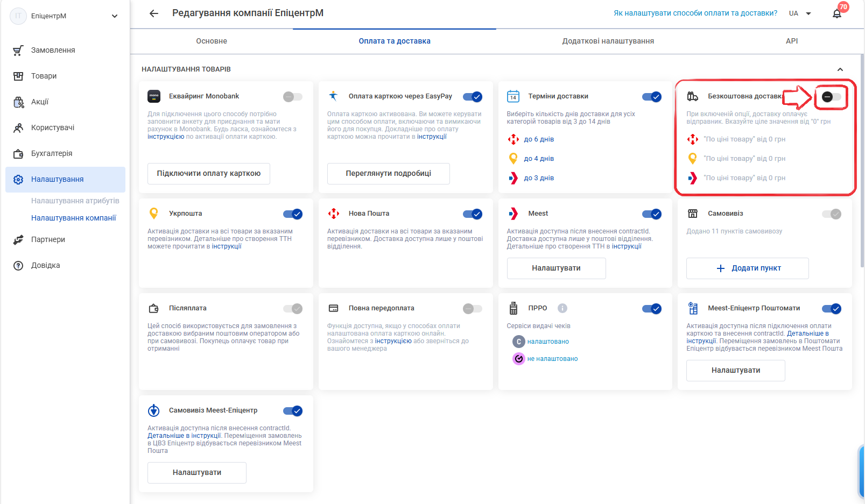Image resolution: width=865 pixels, height=504 pixels.
Task: Open the notifications bell
Action: tap(836, 13)
